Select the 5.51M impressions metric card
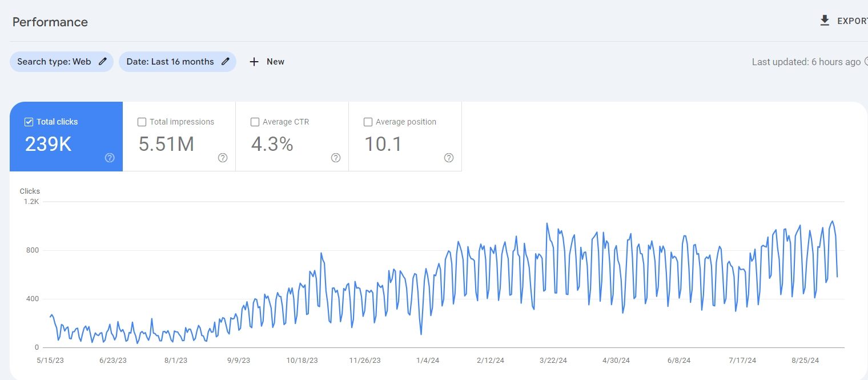 point(179,137)
